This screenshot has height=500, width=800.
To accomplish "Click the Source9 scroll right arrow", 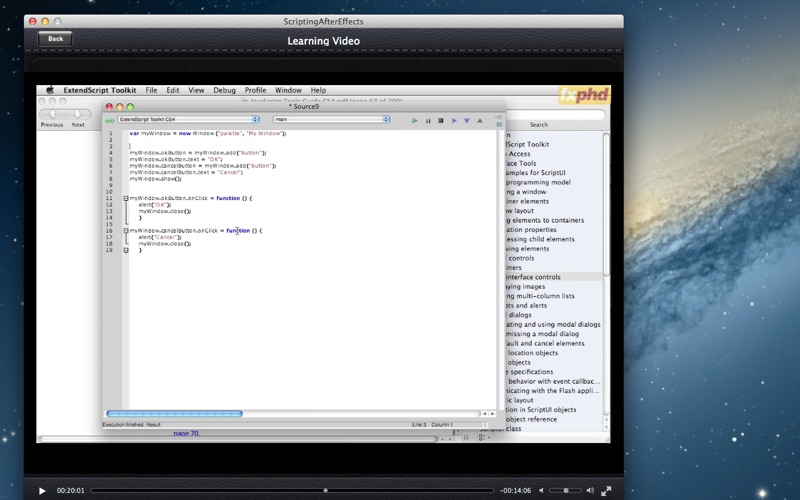I will (x=492, y=414).
